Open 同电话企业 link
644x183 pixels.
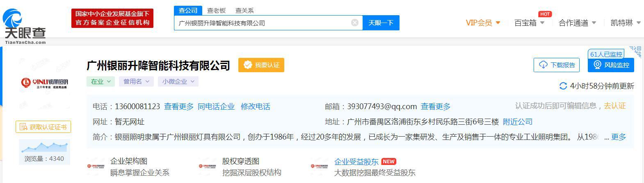216,107
